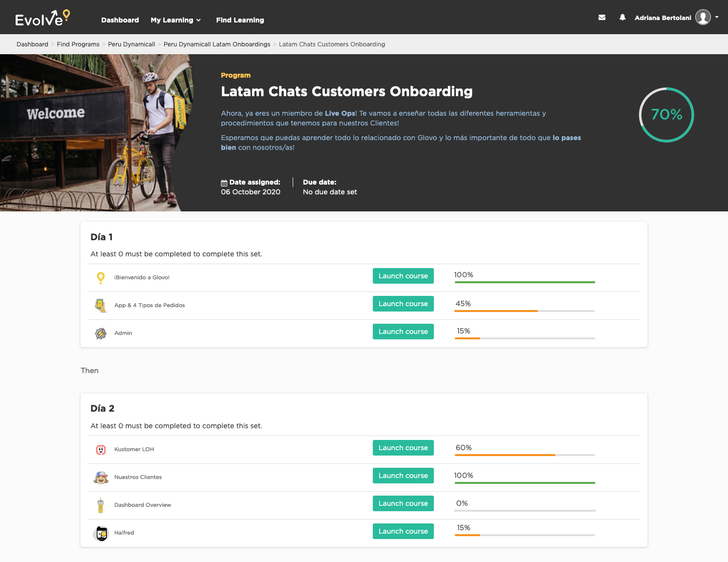Launch the Halfred course
This screenshot has width=728, height=562.
(x=403, y=531)
